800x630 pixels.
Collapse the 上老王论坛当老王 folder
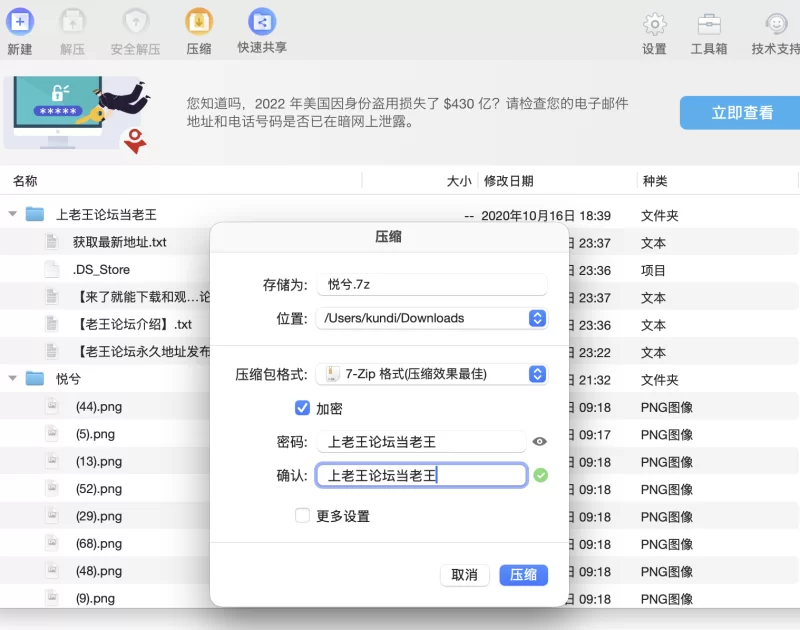(12, 214)
